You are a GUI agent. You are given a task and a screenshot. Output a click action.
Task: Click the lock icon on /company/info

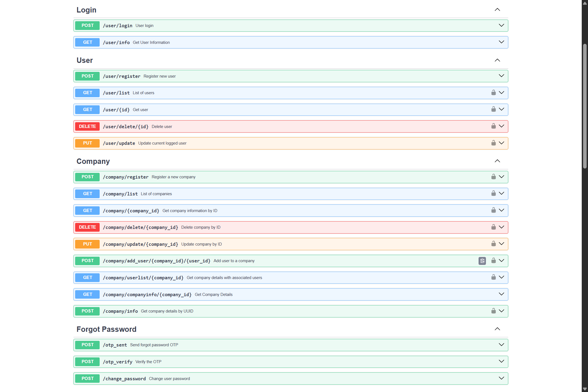493,311
